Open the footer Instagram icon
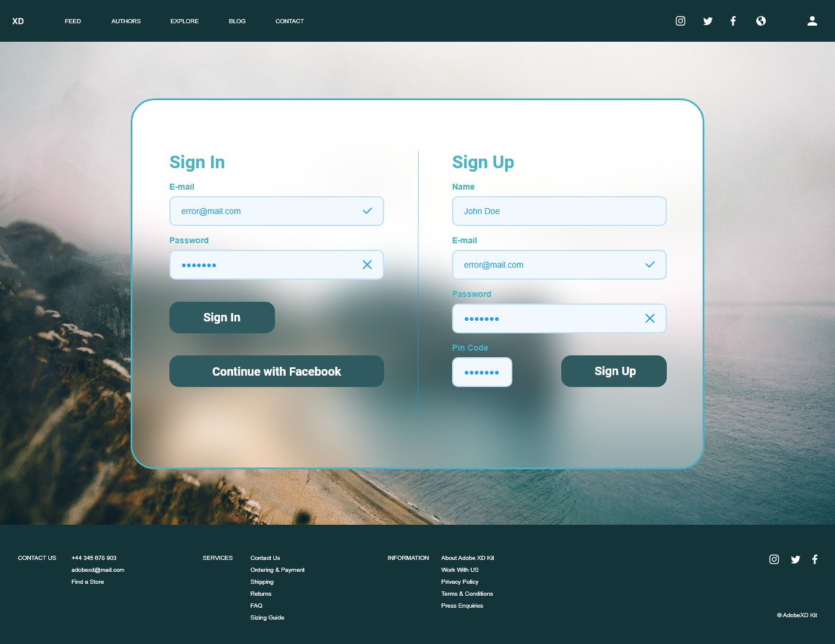The height and width of the screenshot is (644, 835). 774,559
